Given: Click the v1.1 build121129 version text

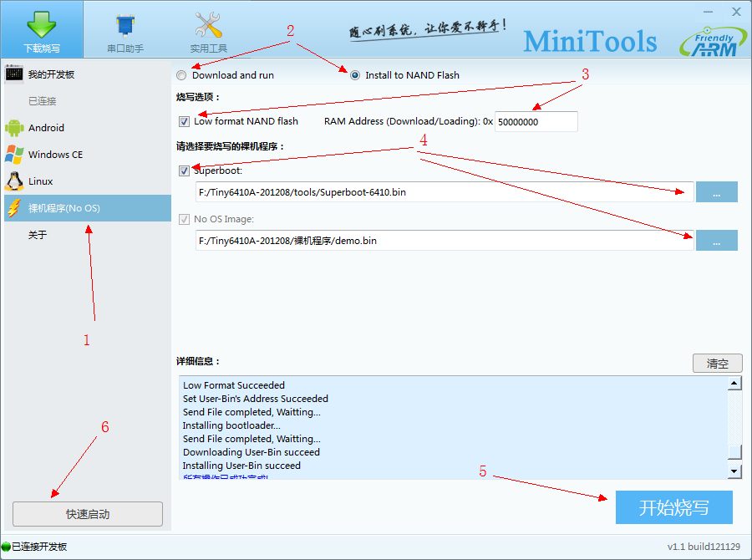Looking at the screenshot, I should coord(704,547).
